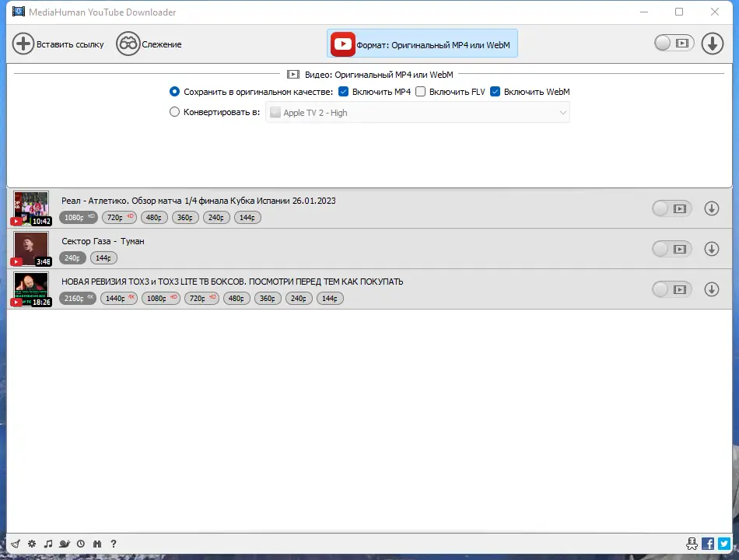Toggle video switch for Сектор Газа row
The width and height of the screenshot is (739, 560).
(x=672, y=249)
